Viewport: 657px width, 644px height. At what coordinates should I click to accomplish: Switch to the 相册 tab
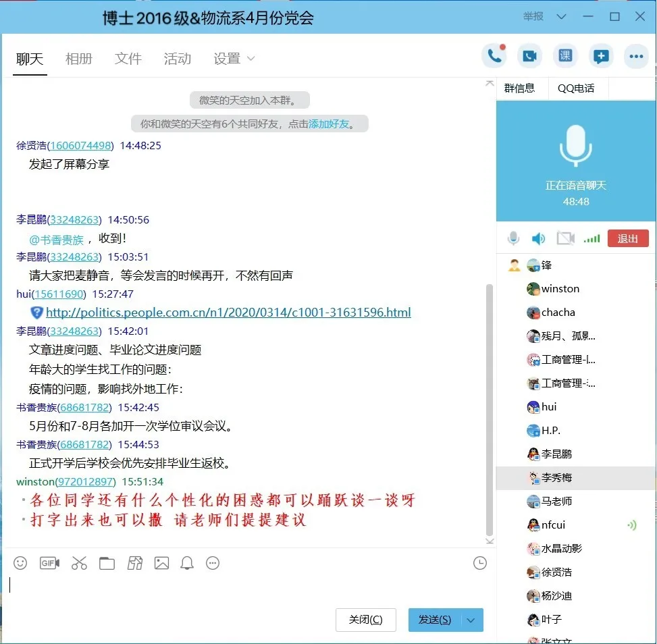[78, 59]
